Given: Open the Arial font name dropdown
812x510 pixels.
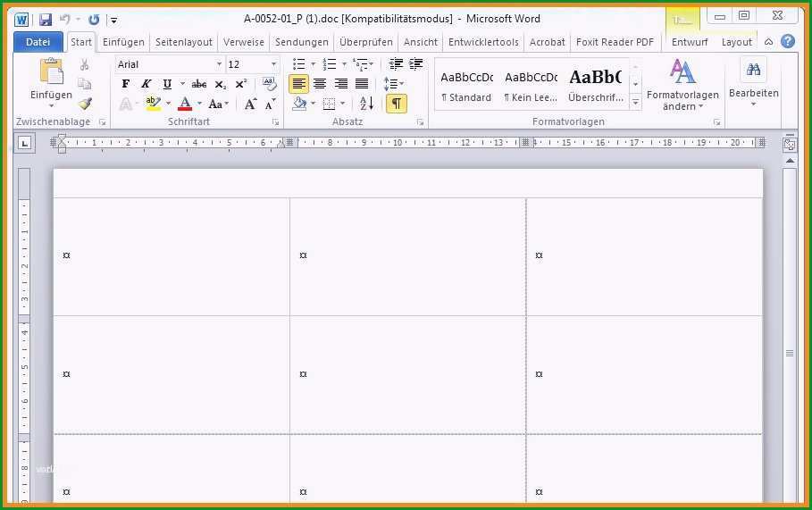Looking at the screenshot, I should click(219, 64).
